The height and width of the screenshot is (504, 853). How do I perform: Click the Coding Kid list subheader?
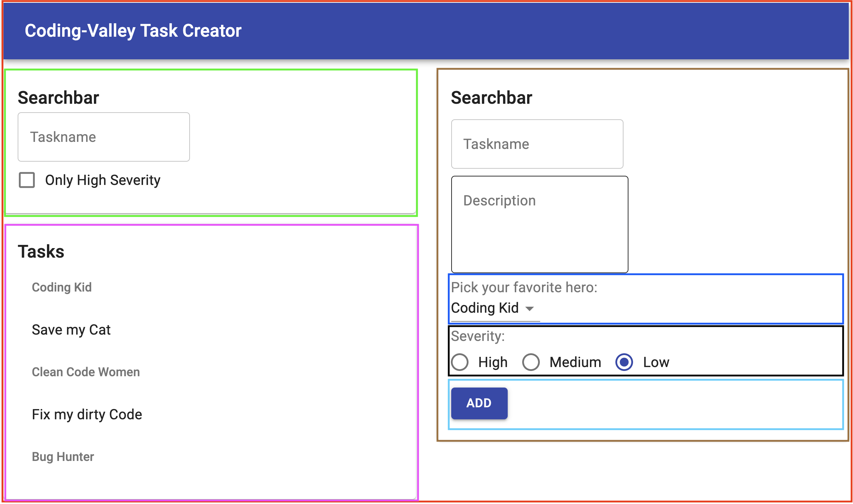62,287
